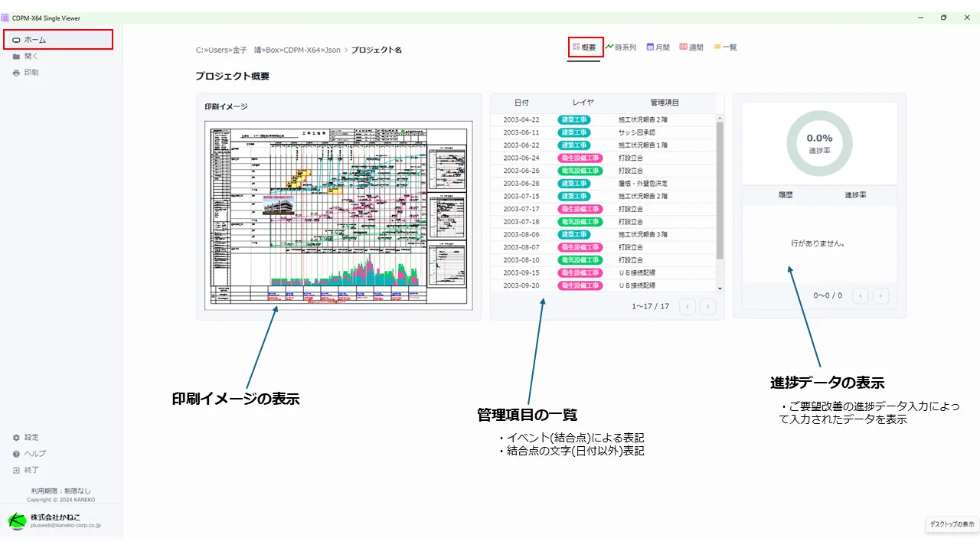Screen dimensions: 980x551
Task: Click the 日付 column header
Action: [x=521, y=103]
